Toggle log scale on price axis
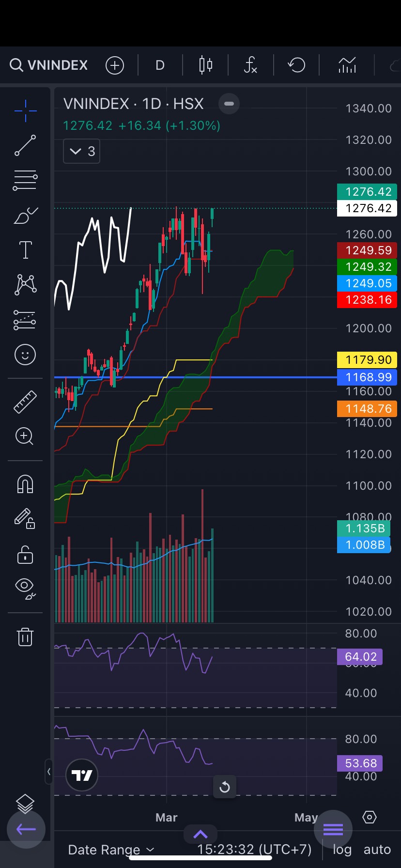Screen dimensions: 401x868 coord(342,850)
